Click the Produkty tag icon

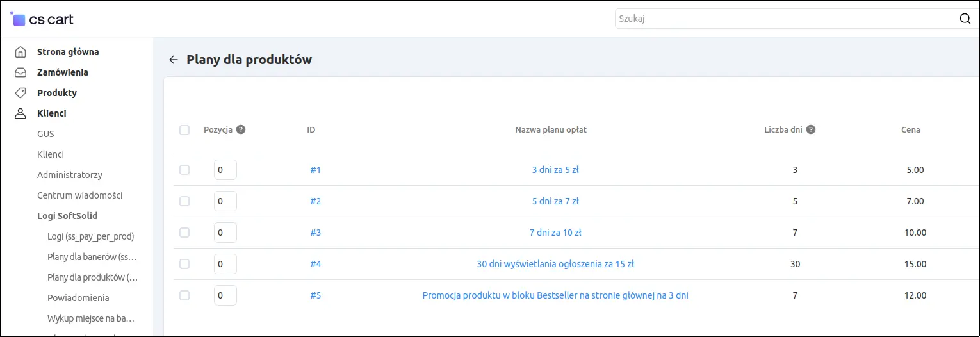click(x=20, y=93)
